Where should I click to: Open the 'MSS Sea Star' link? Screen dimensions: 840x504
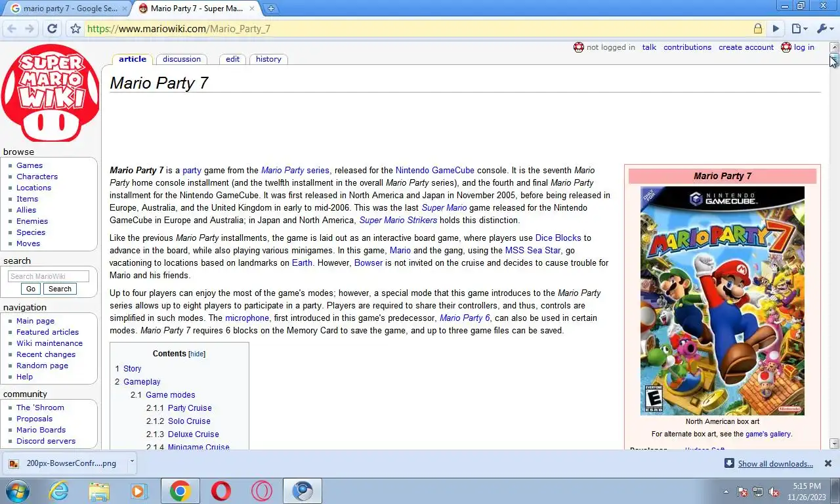click(533, 251)
